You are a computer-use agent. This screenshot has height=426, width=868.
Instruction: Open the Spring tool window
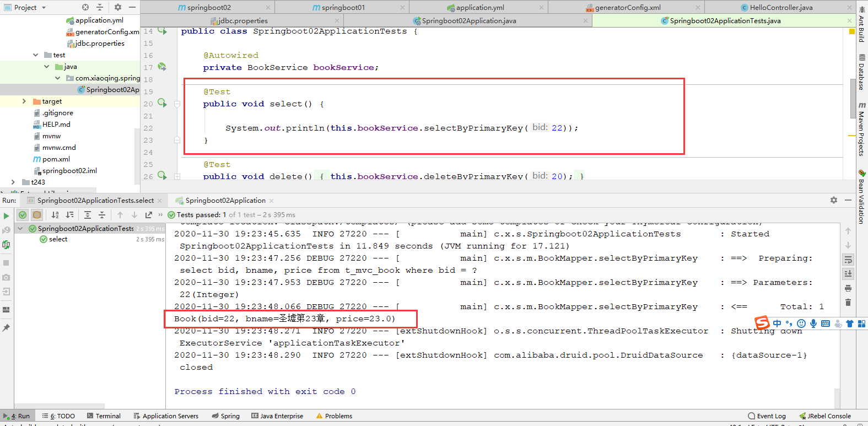pyautogui.click(x=225, y=416)
